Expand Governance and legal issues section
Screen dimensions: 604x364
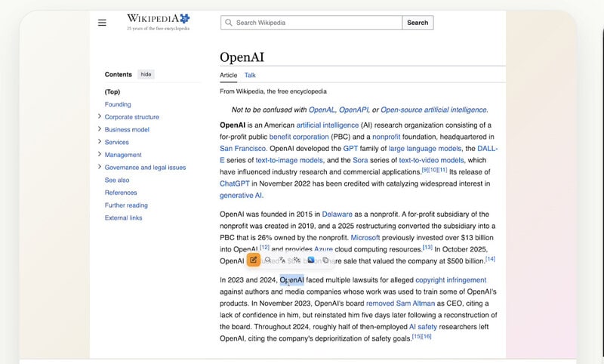tap(100, 167)
